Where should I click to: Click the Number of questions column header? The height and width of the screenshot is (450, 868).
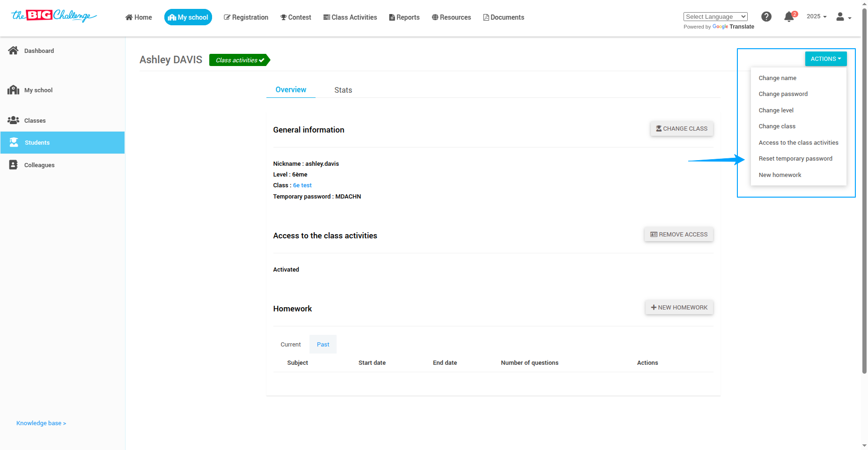point(530,363)
